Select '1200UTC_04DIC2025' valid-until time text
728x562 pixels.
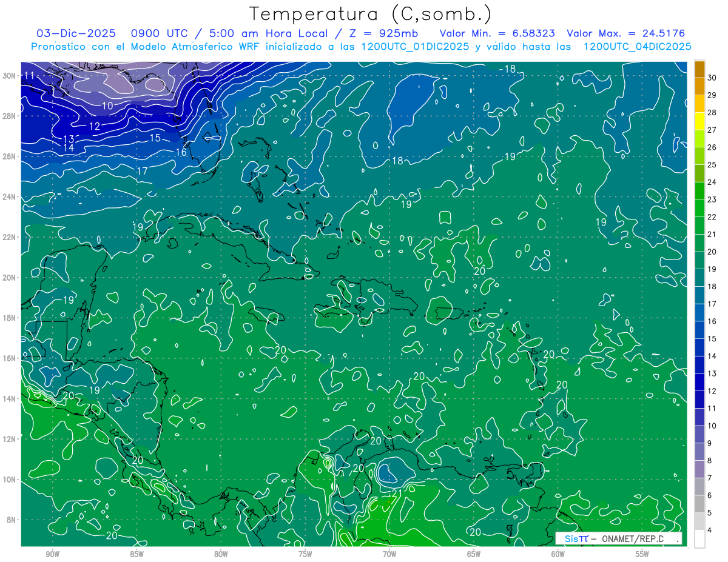[637, 47]
